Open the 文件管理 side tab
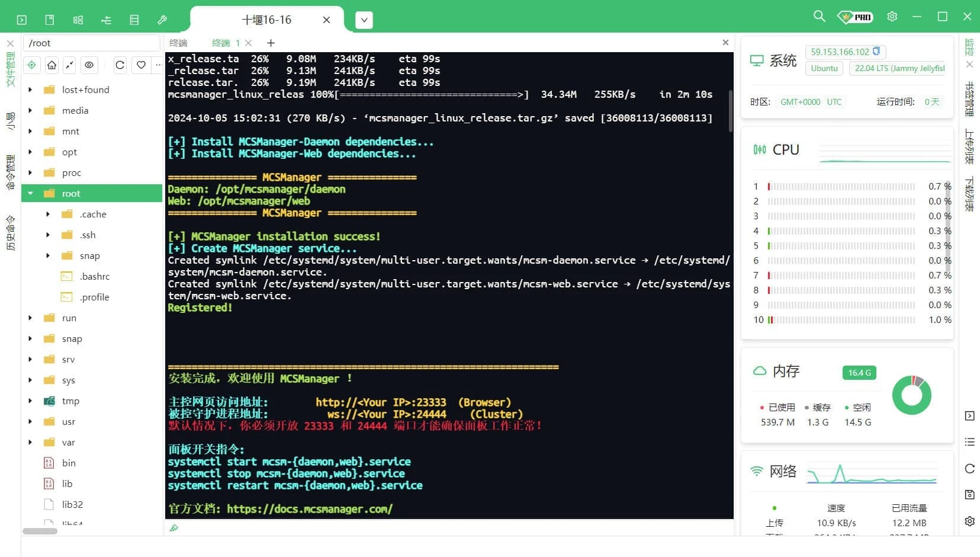980x557 pixels. 10,69
